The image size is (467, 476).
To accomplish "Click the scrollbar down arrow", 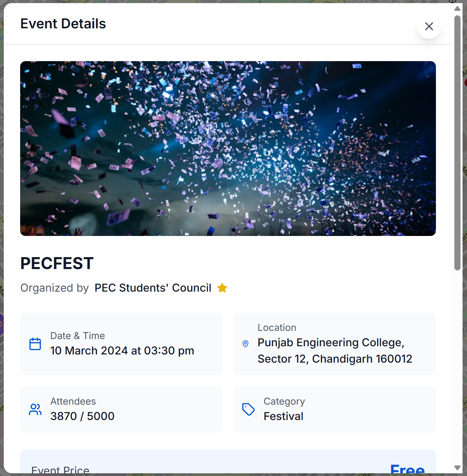I will 457,468.
